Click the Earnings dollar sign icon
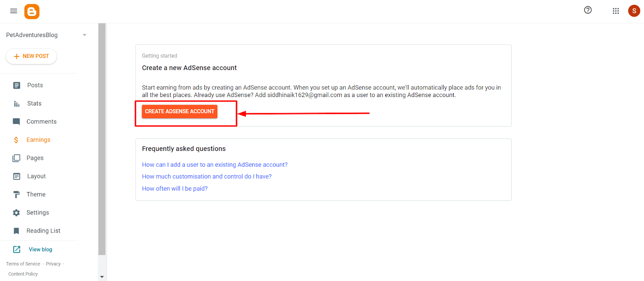Viewport: 644px width, 281px height. [16, 139]
